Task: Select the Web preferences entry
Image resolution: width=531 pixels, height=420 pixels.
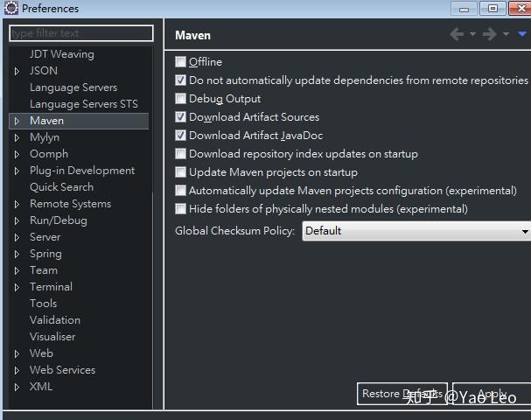Action: click(x=41, y=353)
